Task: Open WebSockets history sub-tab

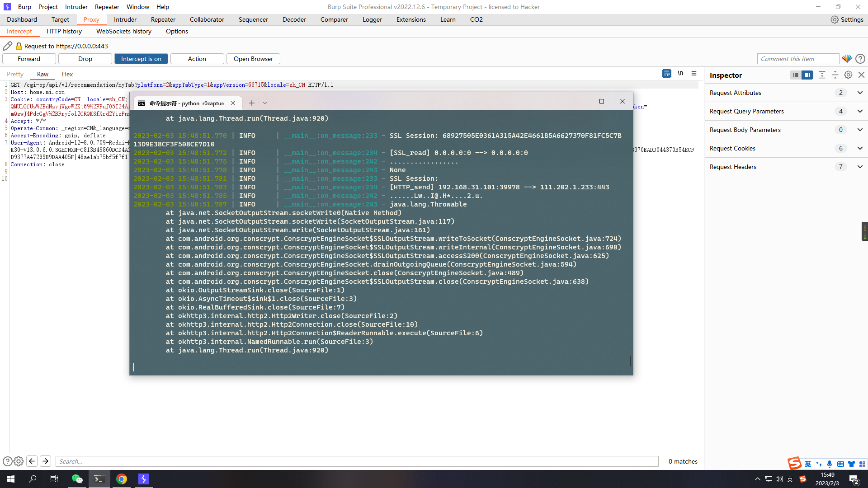Action: (x=124, y=31)
